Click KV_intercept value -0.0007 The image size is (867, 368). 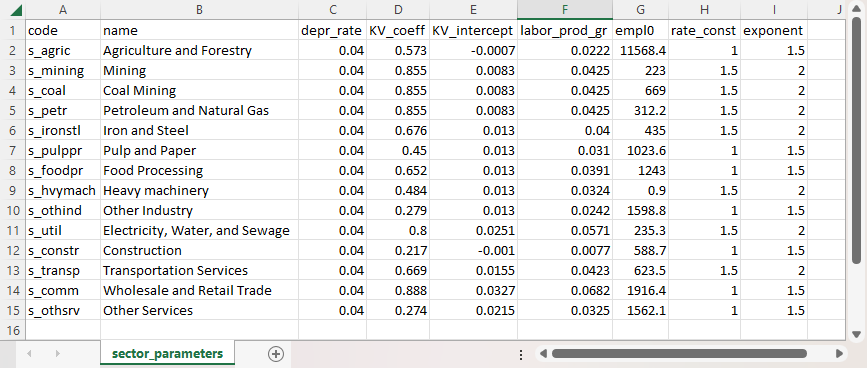click(473, 50)
